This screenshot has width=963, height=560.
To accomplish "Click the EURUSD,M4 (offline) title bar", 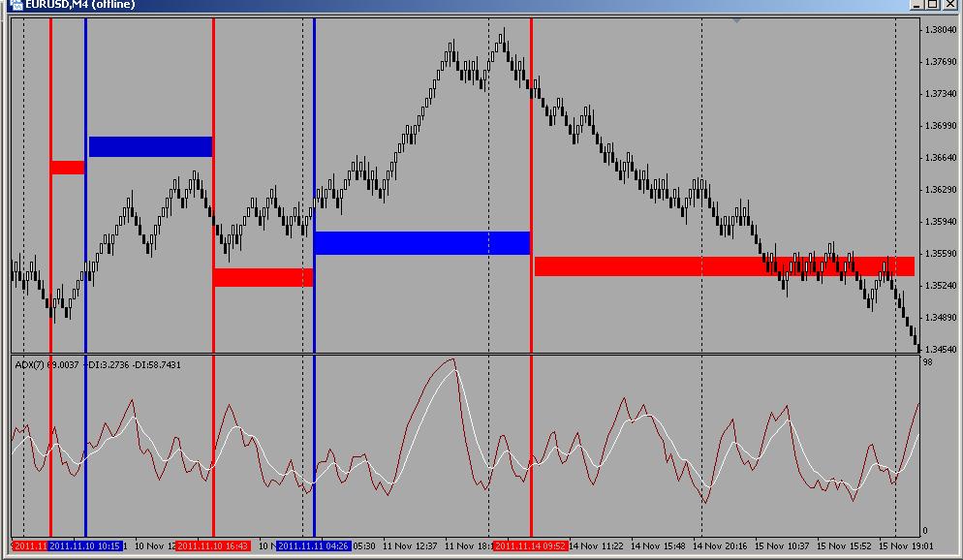I will (459, 4).
